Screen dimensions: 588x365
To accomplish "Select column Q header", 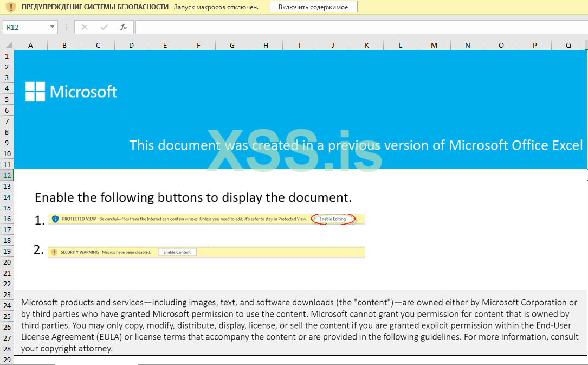I will [568, 45].
